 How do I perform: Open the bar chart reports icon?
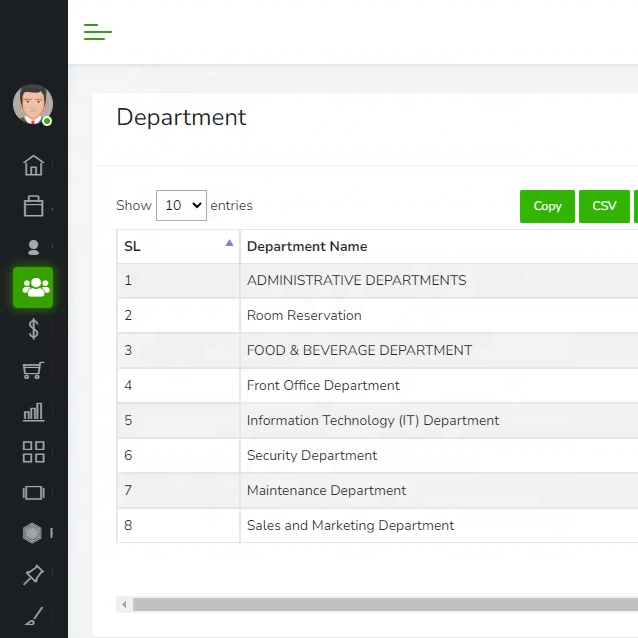coord(34,411)
